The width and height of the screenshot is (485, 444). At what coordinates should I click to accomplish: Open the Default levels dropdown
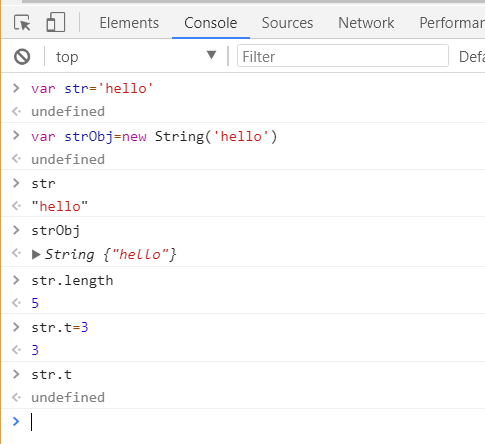(472, 56)
